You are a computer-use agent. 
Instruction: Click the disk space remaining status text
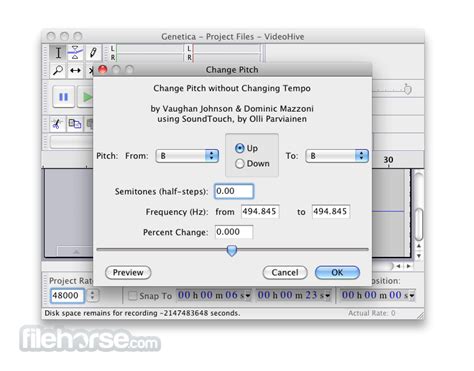[x=142, y=313]
